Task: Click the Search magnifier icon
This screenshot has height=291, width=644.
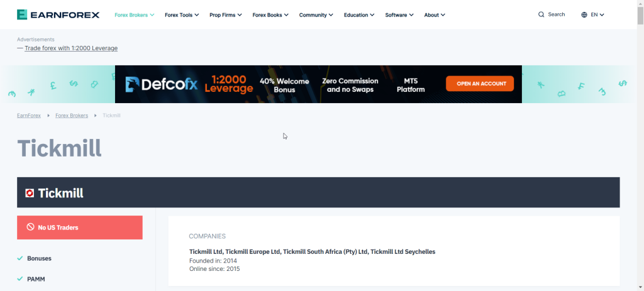Action: tap(541, 14)
